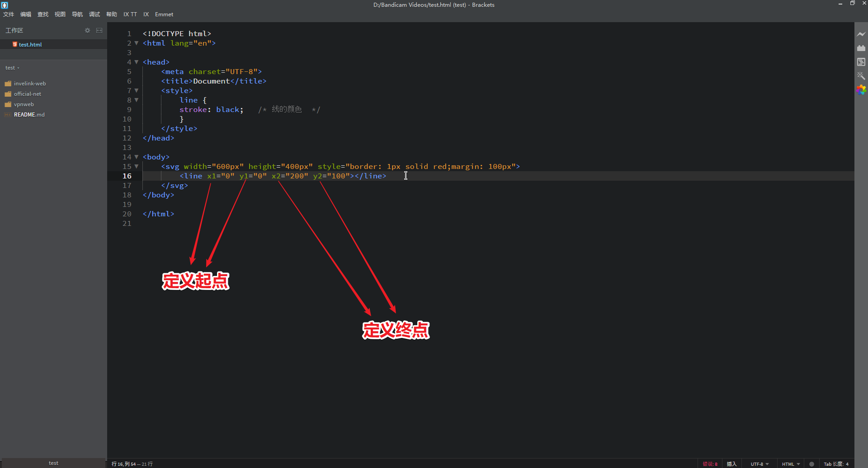
Task: Open the Emmet menu
Action: click(164, 14)
